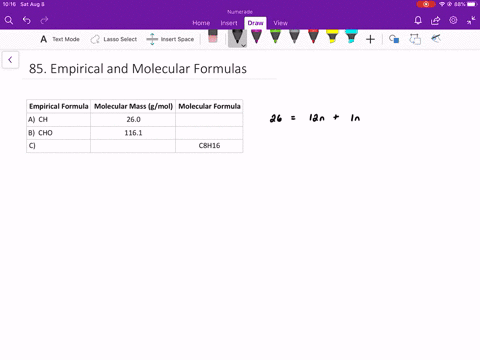
Task: Share this notebook page
Action: coord(435,20)
